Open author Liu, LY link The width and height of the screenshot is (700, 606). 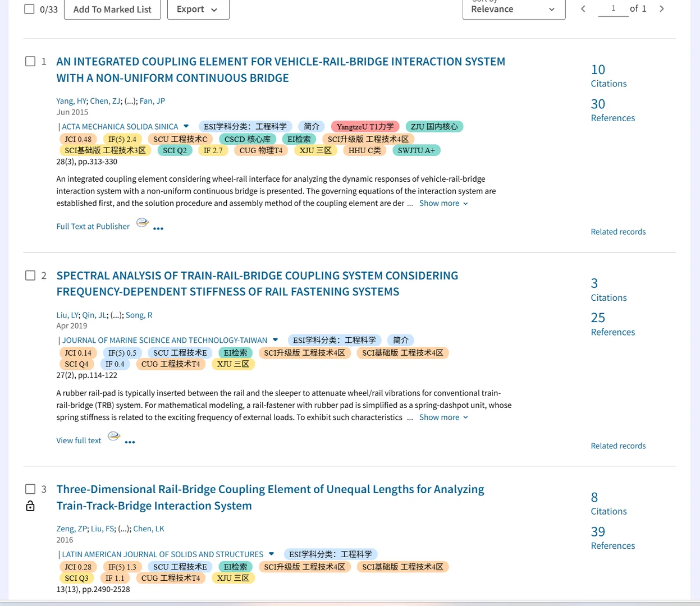click(67, 315)
